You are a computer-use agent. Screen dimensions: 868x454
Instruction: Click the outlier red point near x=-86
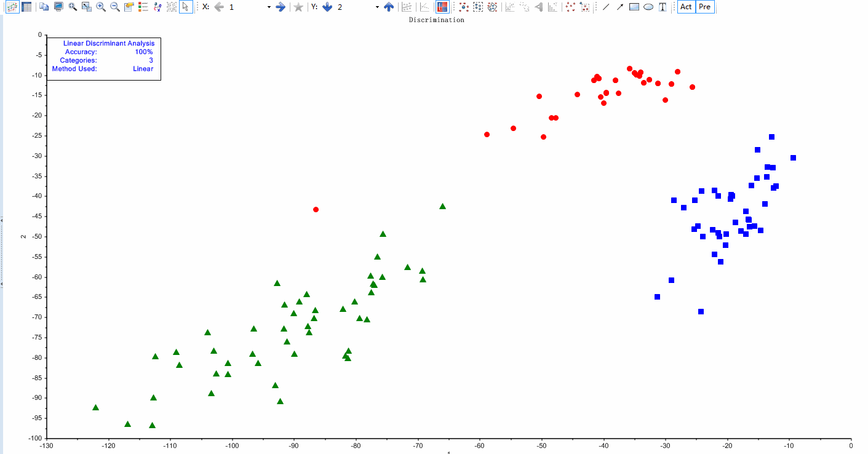(x=316, y=209)
